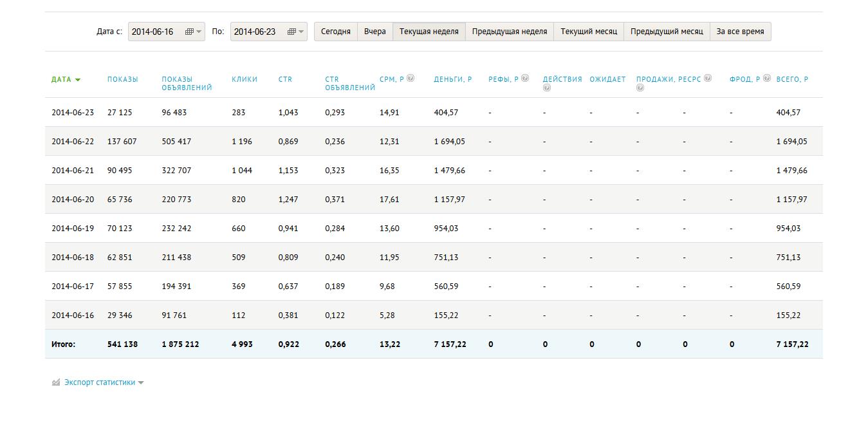
Task: Click the start date text 2014-06-16
Action: click(x=152, y=32)
